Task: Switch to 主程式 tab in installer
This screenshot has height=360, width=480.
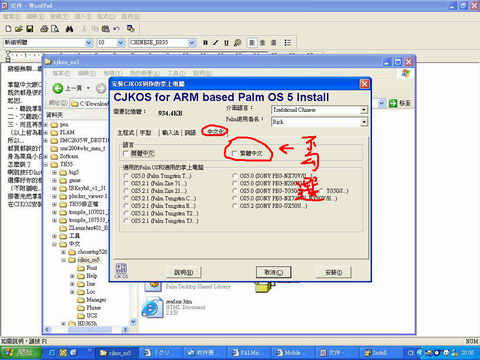Action: [126, 133]
